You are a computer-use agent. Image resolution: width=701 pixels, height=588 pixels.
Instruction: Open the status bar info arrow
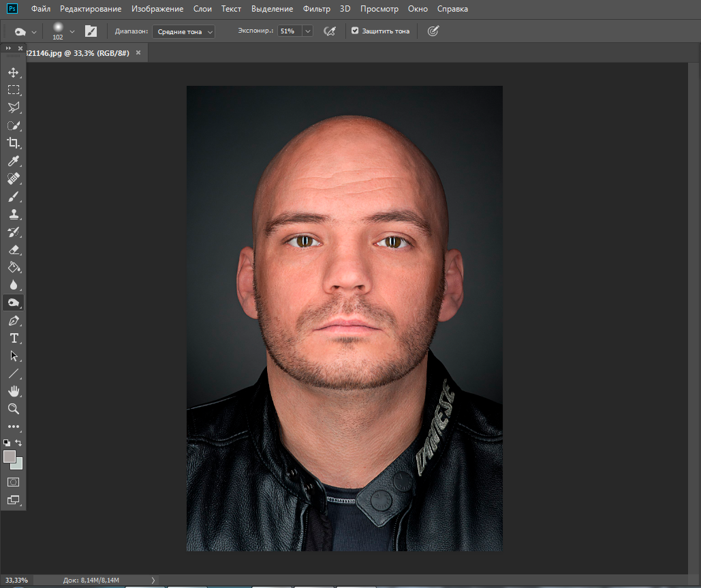[x=153, y=580]
